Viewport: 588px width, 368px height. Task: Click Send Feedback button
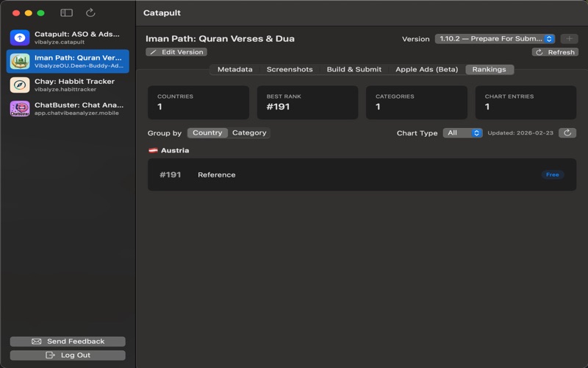68,342
